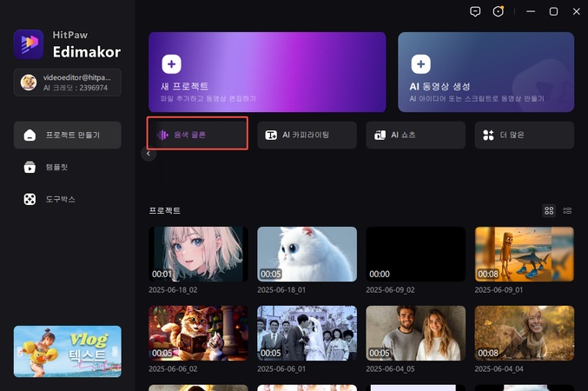This screenshot has height=391, width=588.
Task: Select 도구박스 in the sidebar
Action: (68, 199)
